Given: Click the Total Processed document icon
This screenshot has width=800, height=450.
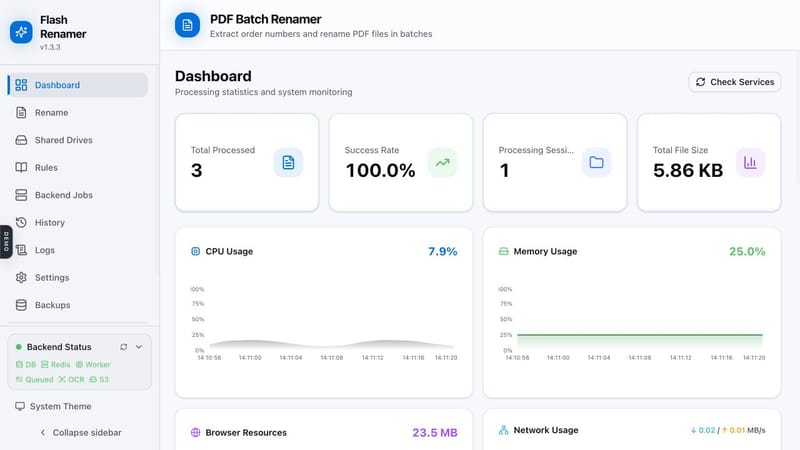Looking at the screenshot, I should (288, 162).
